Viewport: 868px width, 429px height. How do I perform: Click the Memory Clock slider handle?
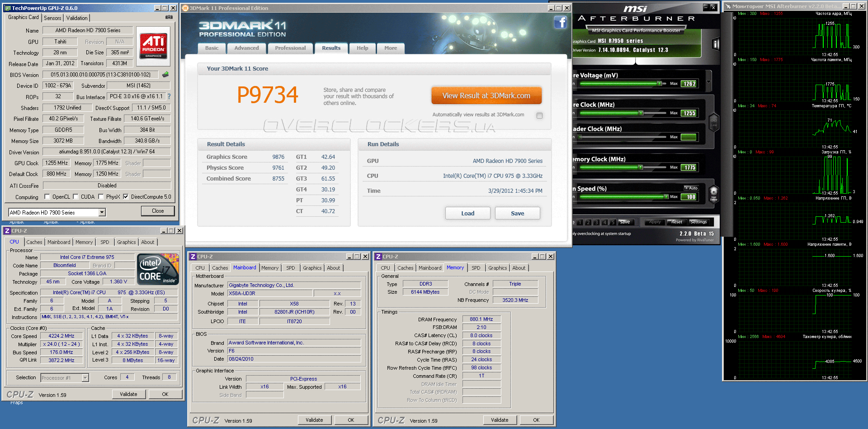(x=641, y=167)
